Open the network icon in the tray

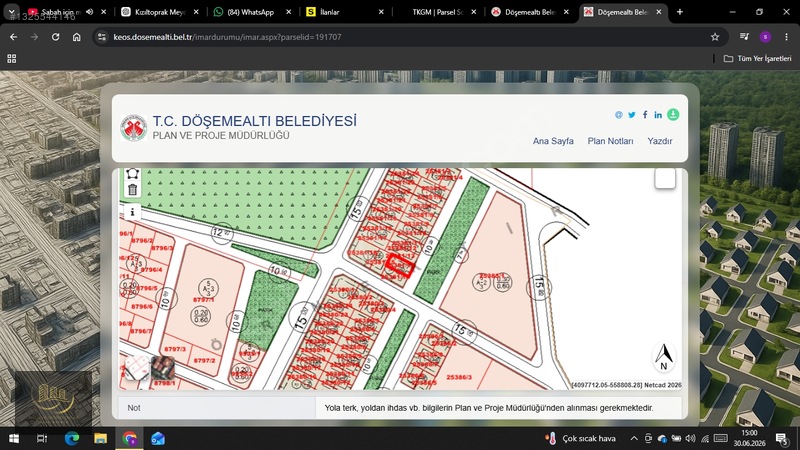click(x=705, y=438)
